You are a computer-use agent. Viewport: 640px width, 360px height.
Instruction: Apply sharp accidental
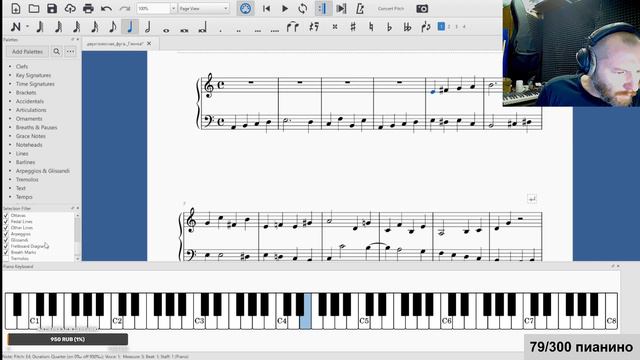[x=353, y=27]
